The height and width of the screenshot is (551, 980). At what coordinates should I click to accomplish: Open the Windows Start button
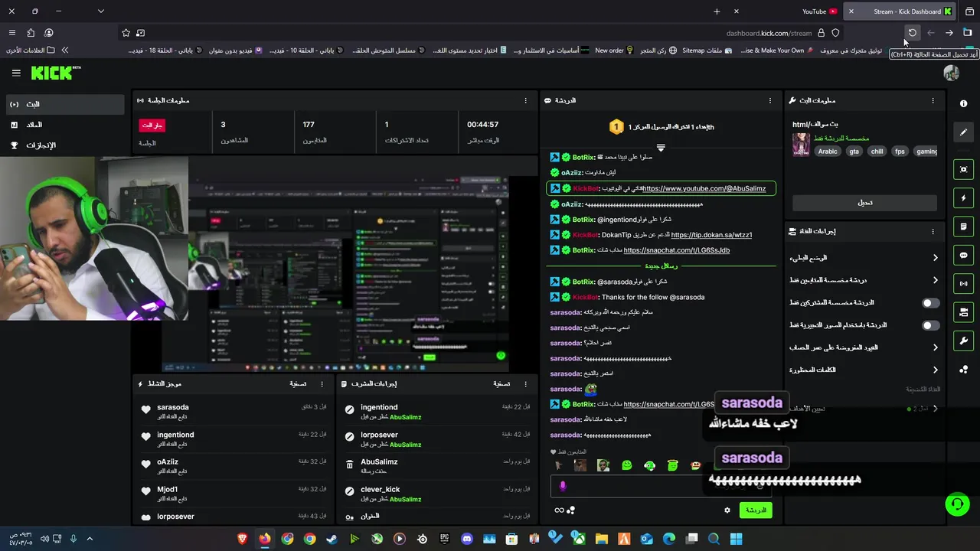point(736,539)
